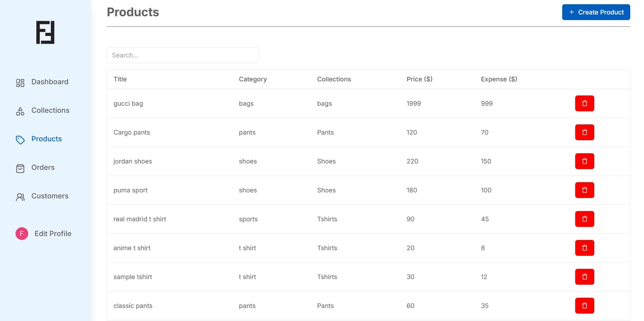Open the Edit Profile link
Image resolution: width=644 pixels, height=321 pixels.
[x=53, y=234]
